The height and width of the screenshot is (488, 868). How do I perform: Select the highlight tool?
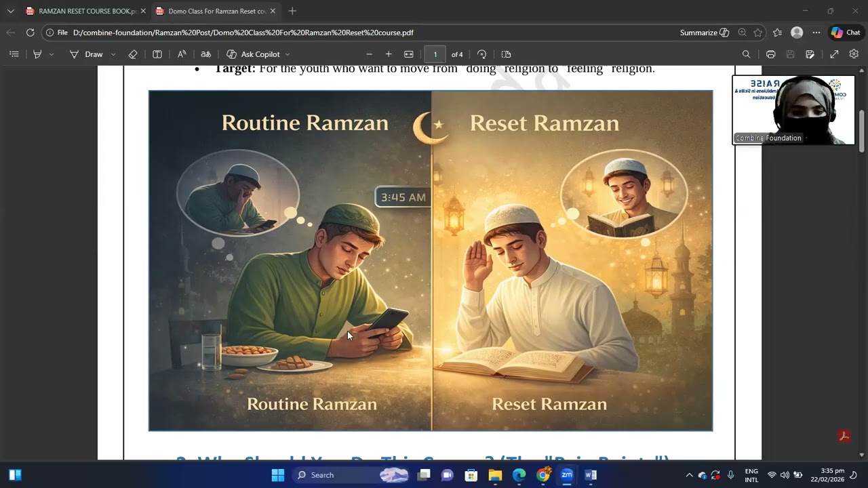tap(38, 54)
